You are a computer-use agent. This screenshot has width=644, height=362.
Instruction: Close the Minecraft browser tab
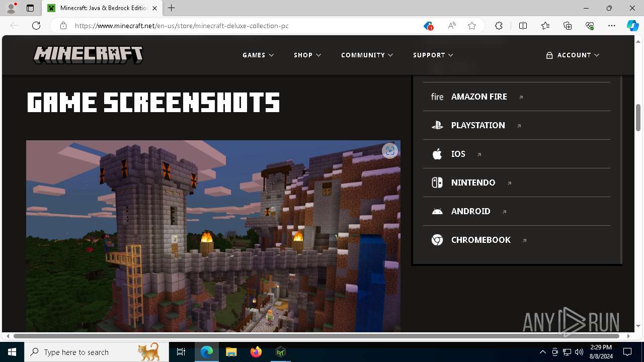pos(154,8)
